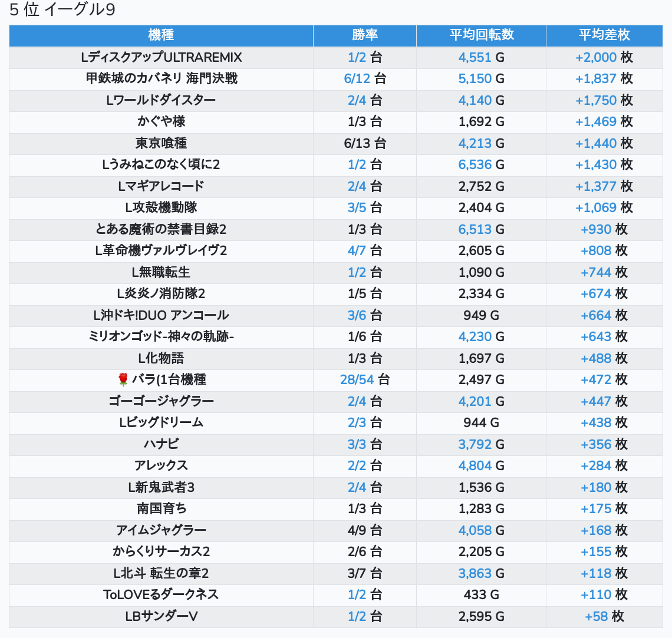Select machine name L北斗 転生の章2
Image resolution: width=672 pixels, height=638 pixels.
tap(161, 573)
